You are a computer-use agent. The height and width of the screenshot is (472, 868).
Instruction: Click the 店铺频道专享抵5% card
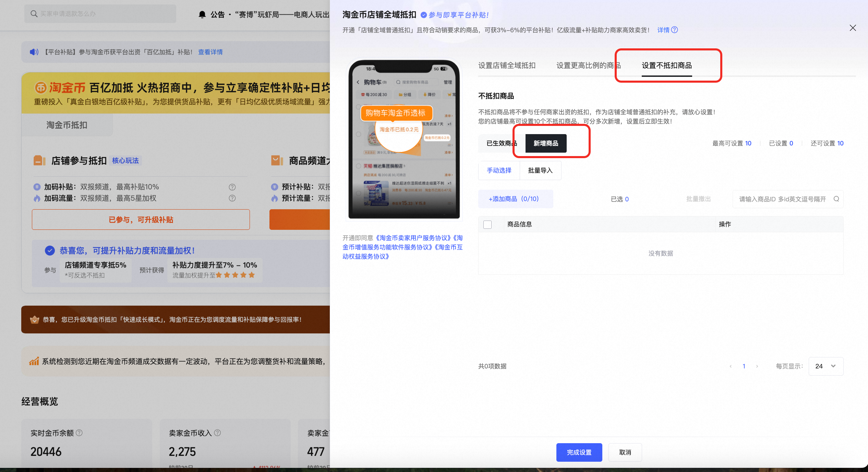point(96,270)
